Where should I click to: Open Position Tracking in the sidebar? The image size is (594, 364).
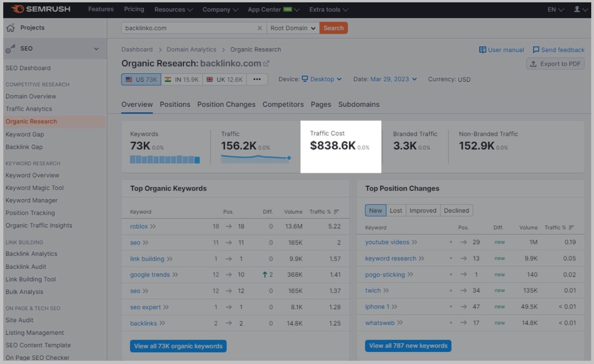click(30, 213)
